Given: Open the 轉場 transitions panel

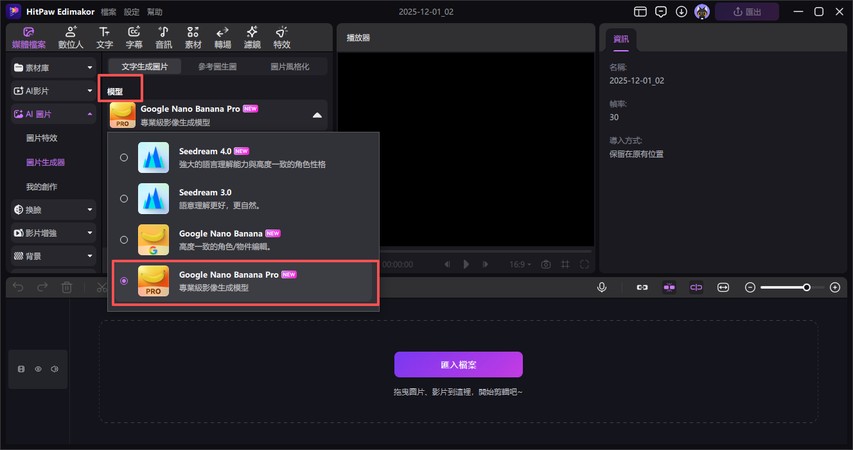Looking at the screenshot, I should click(222, 37).
